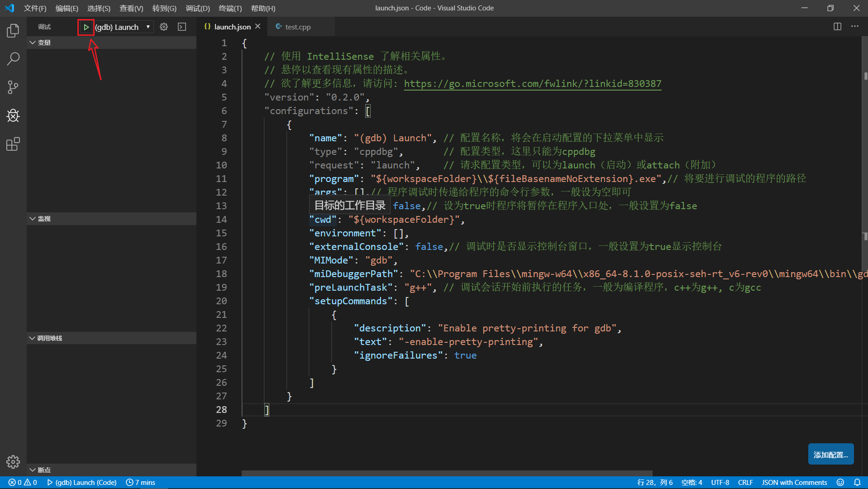Expand the 断点 (Breakpoints) section
Image resolution: width=868 pixels, height=489 pixels.
[x=43, y=470]
